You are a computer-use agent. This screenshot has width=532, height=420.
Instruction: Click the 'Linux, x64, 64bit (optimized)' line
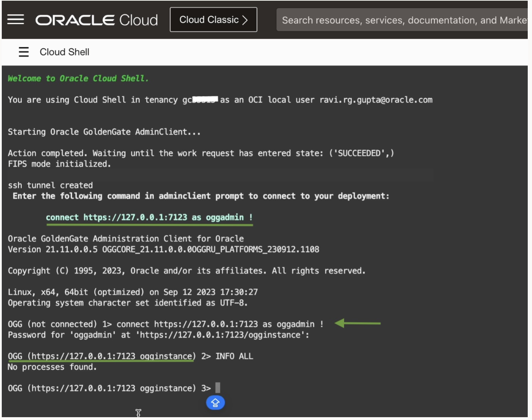click(133, 292)
